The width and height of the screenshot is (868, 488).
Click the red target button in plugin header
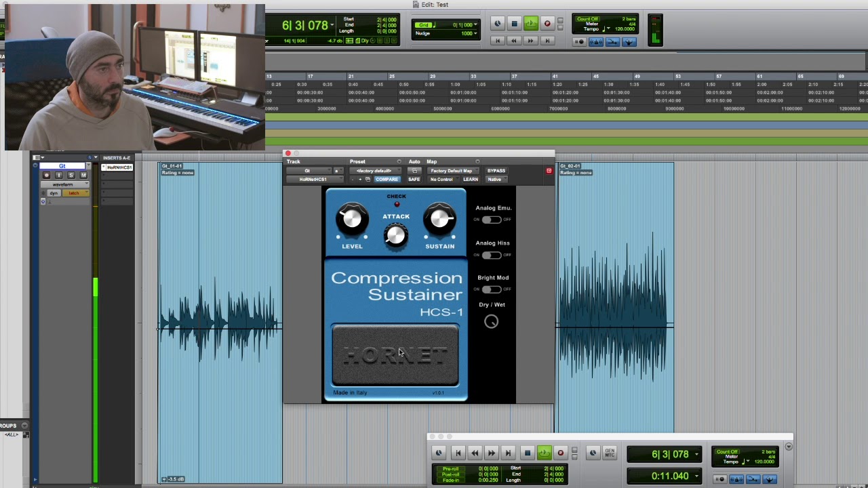point(549,171)
